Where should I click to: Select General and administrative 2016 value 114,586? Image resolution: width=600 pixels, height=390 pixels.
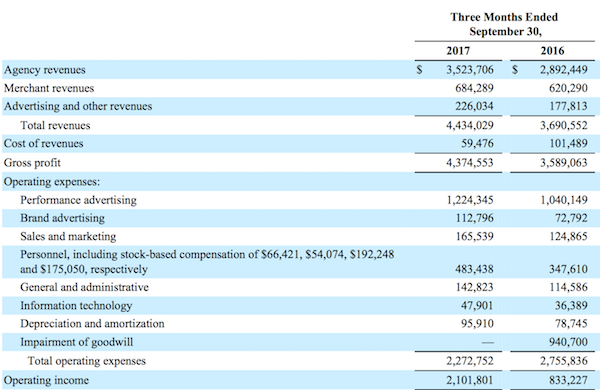click(568, 287)
